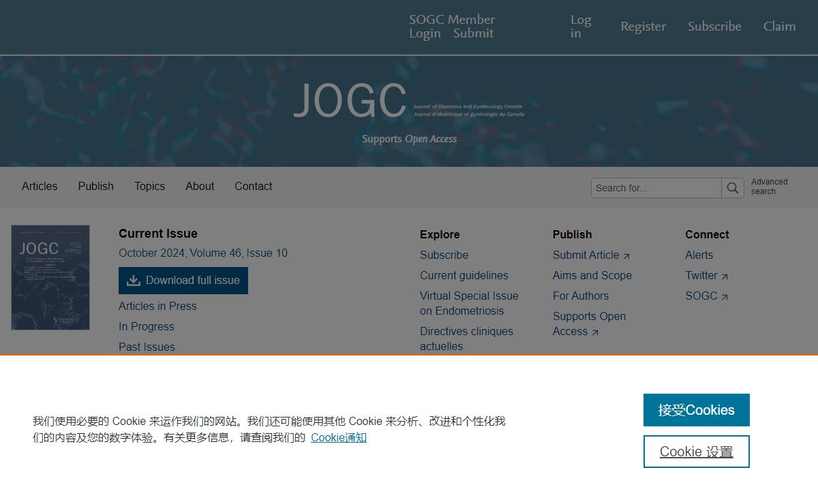The image size is (818, 504).
Task: Open In Progress articles link
Action: (x=147, y=326)
